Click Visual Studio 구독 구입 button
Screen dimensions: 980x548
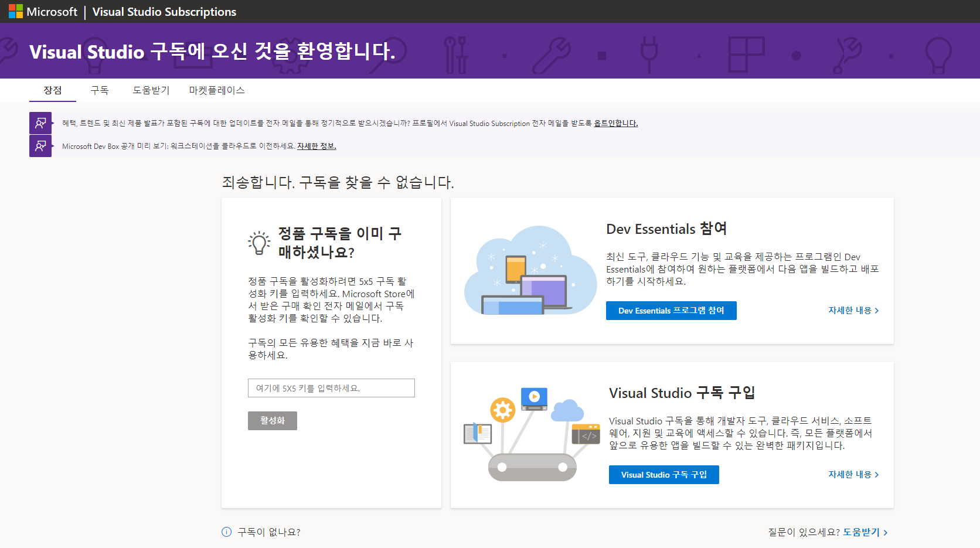click(x=664, y=475)
